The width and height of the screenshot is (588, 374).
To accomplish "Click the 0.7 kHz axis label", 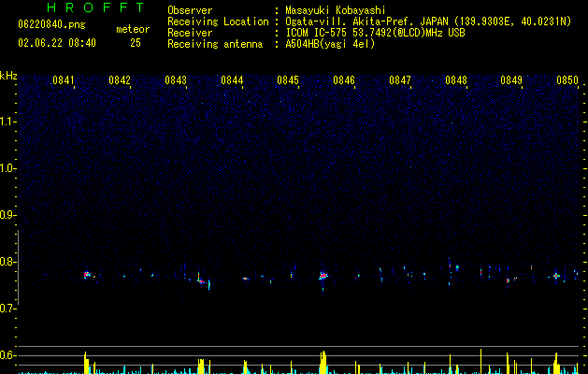I will coord(8,309).
